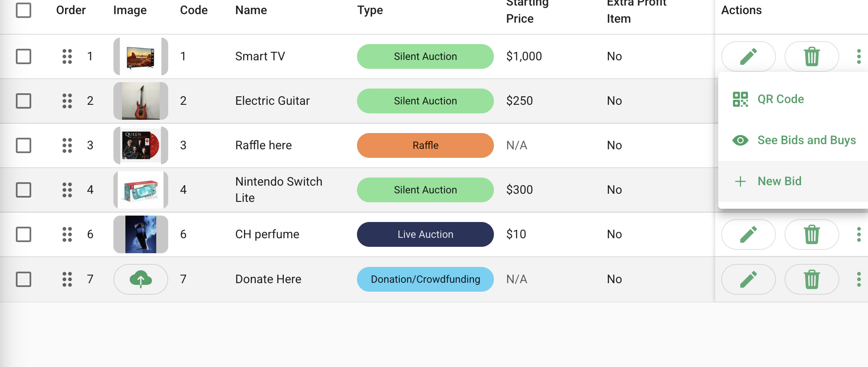Upload an image for Donate Here
868x367 pixels.
141,279
